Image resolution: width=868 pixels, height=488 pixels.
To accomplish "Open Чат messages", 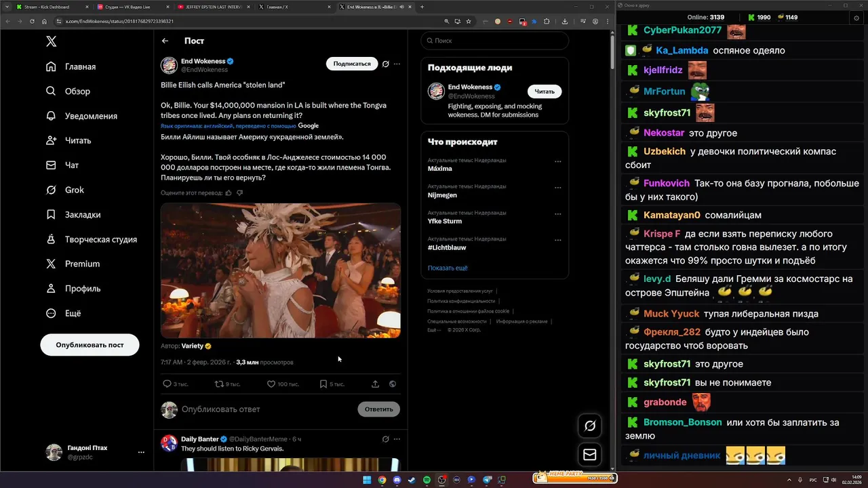I will pos(62,165).
